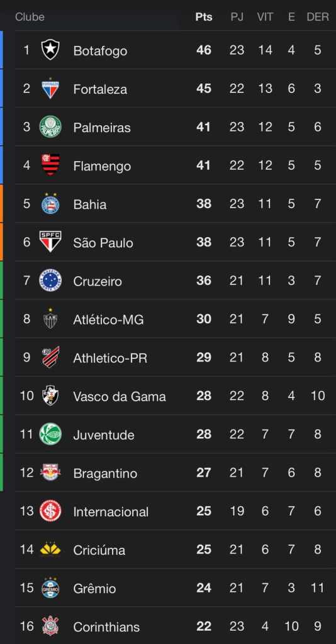This screenshot has height=644, width=336.
Task: Tap the Palmeiras green crest
Action: [50, 126]
